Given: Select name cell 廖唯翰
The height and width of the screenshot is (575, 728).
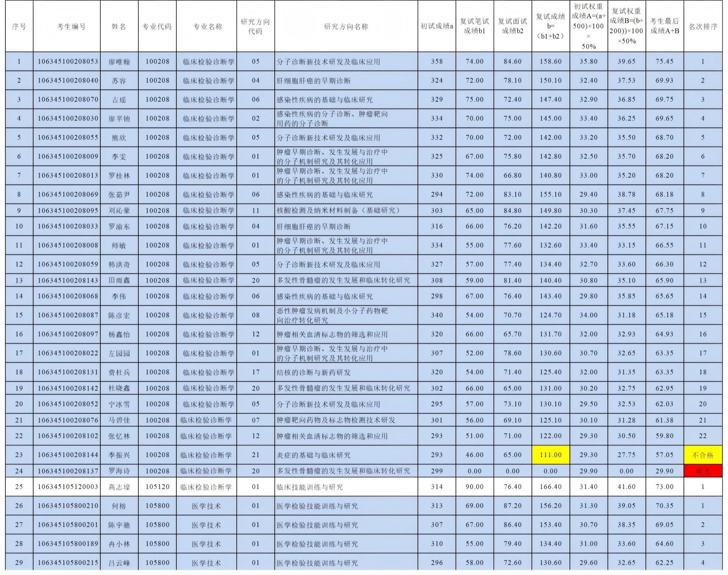Looking at the screenshot, I should pyautogui.click(x=119, y=62).
